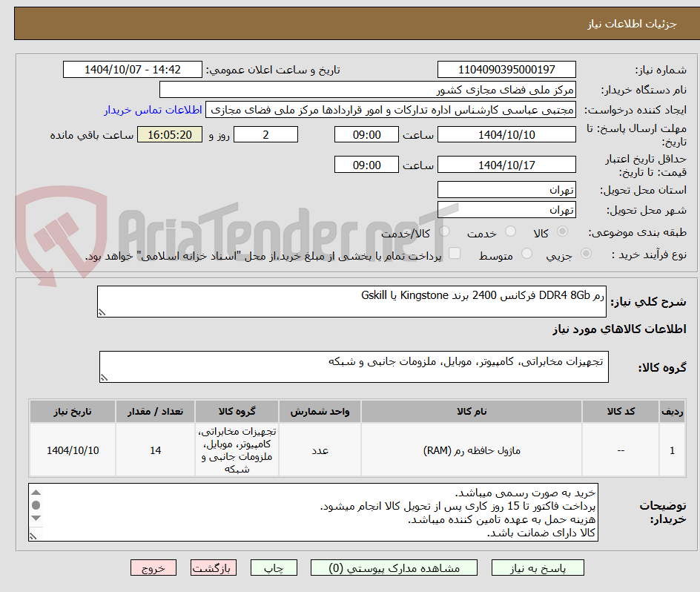The height and width of the screenshot is (592, 700).
Task: Click the توضیحات خریدار text area
Action: pyautogui.click(x=314, y=512)
